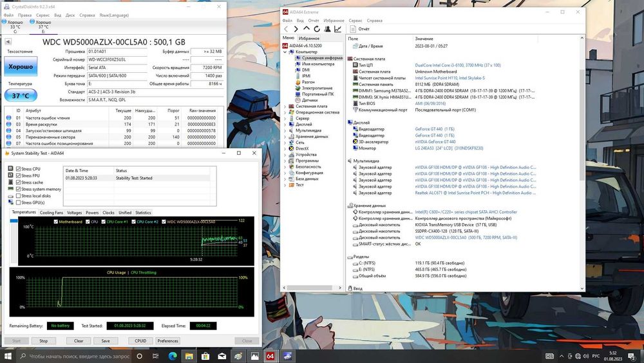644x363 pixels.
Task: Click the 37 °C temperature indicator
Action: (21, 95)
